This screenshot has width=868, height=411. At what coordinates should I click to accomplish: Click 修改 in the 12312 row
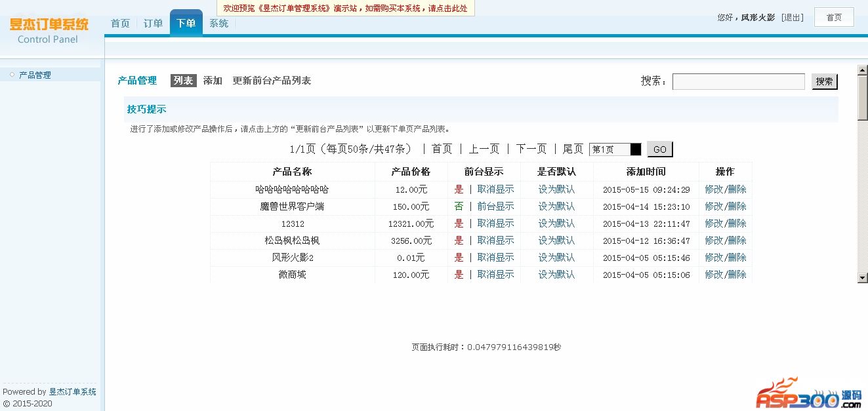(714, 224)
